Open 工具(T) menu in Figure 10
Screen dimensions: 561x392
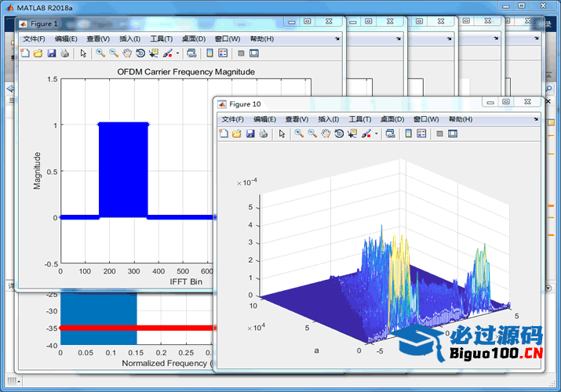360,119
